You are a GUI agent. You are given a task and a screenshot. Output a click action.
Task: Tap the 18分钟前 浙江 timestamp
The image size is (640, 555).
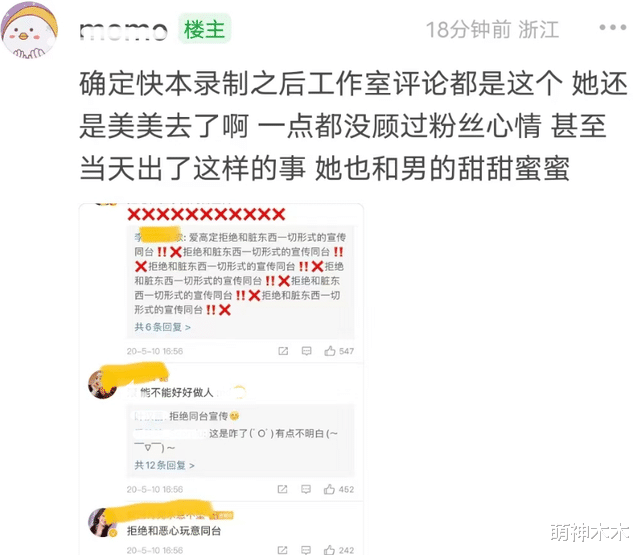tap(492, 30)
